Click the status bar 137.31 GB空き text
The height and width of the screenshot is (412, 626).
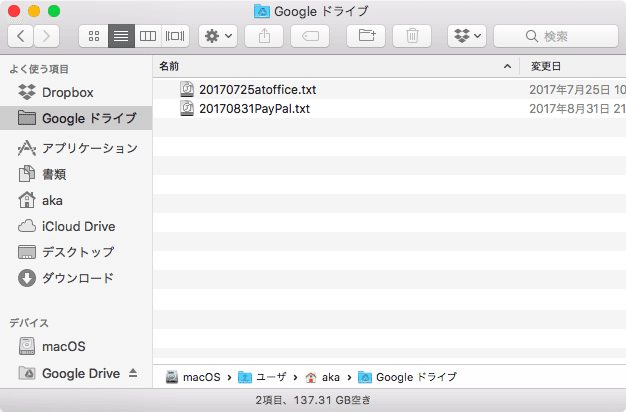click(x=332, y=400)
